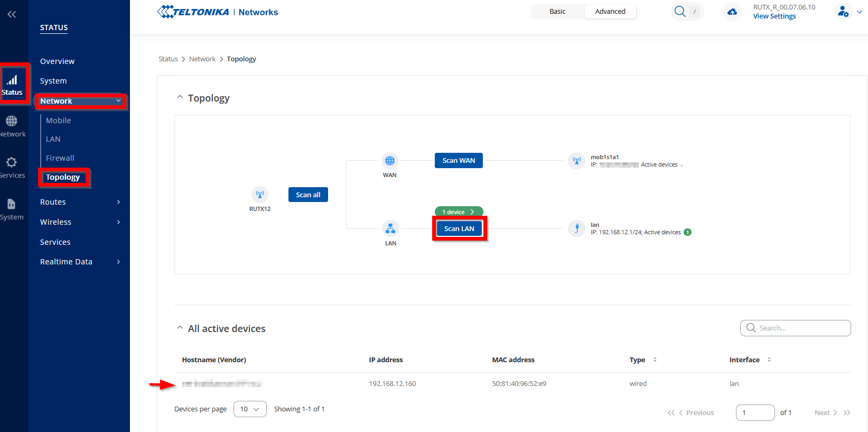Select the Overview menu item
The image size is (868, 432).
[58, 61]
